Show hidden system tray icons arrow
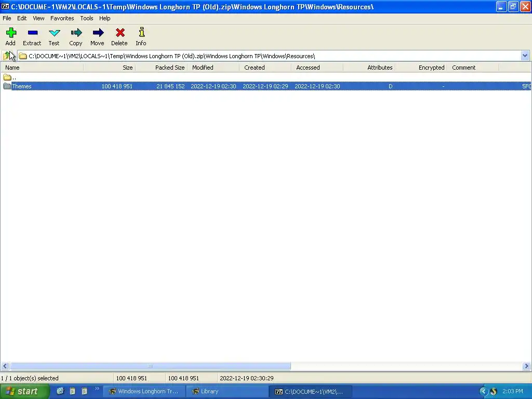This screenshot has height=399, width=532. point(483,391)
